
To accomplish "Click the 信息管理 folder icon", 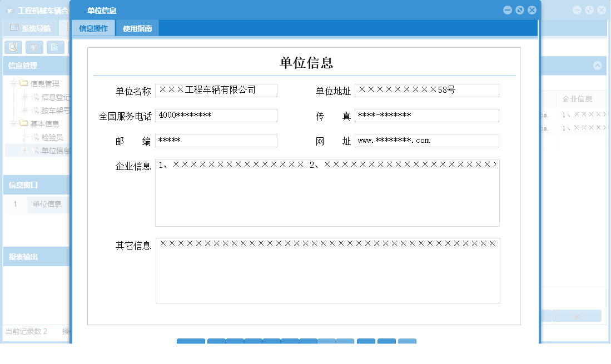I will (x=24, y=83).
